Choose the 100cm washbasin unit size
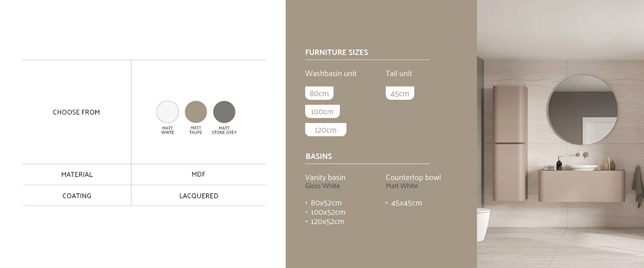 [322, 112]
